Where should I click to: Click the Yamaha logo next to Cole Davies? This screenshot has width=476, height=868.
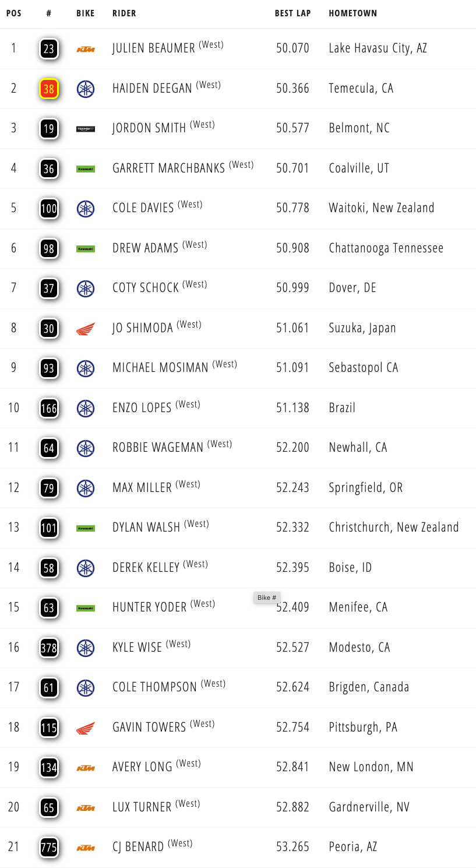point(86,209)
